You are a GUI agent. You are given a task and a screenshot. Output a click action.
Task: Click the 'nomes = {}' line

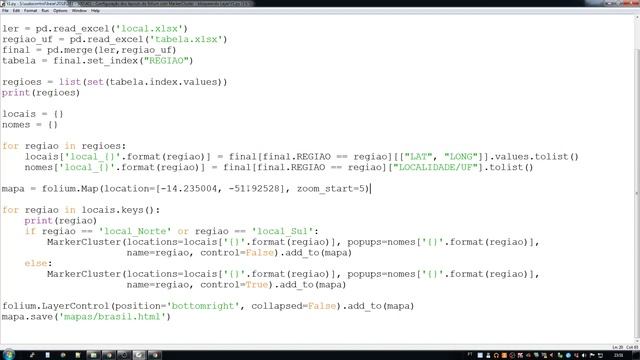pos(30,124)
